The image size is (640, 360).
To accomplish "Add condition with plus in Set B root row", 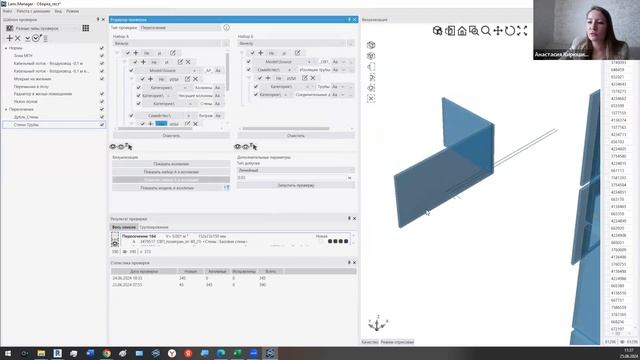I will coord(260,53).
